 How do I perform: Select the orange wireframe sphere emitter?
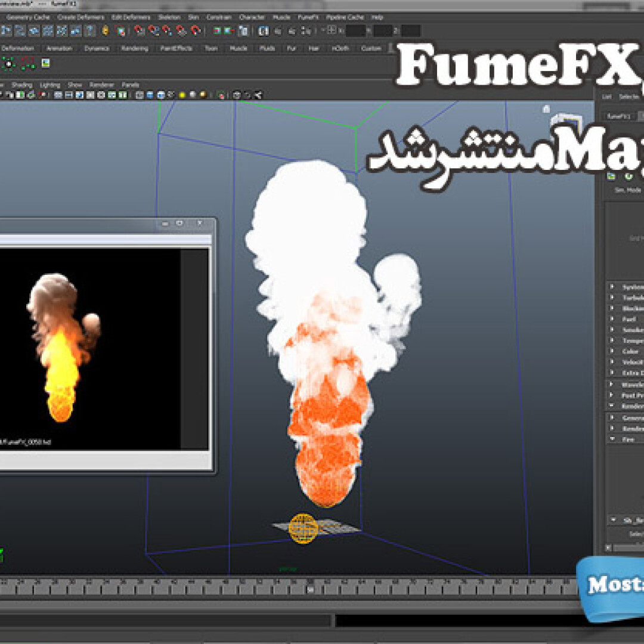pos(303,528)
